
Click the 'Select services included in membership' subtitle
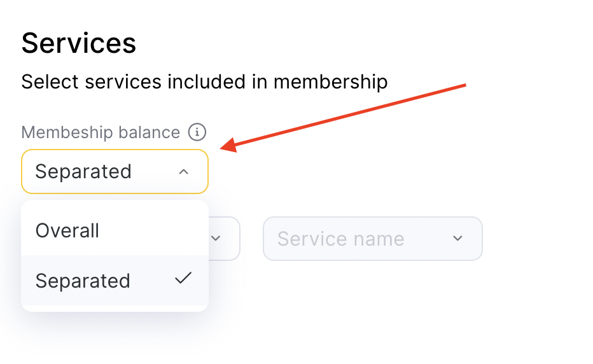coord(204,82)
